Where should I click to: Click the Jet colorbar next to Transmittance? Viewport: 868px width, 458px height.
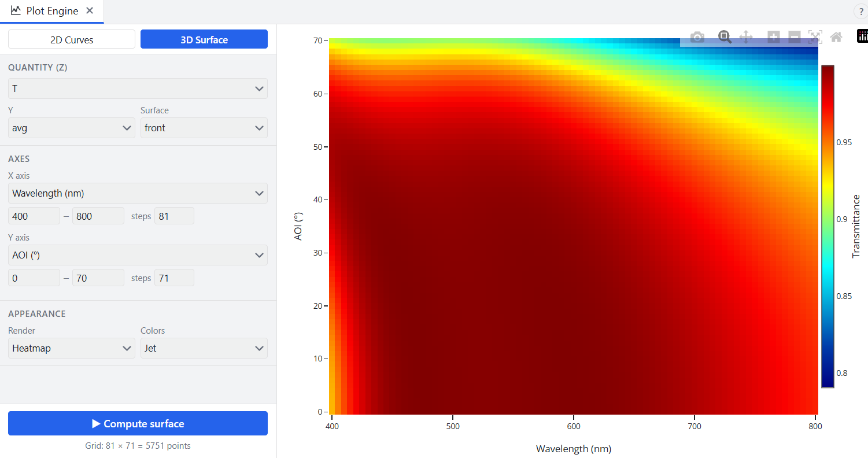(x=828, y=226)
